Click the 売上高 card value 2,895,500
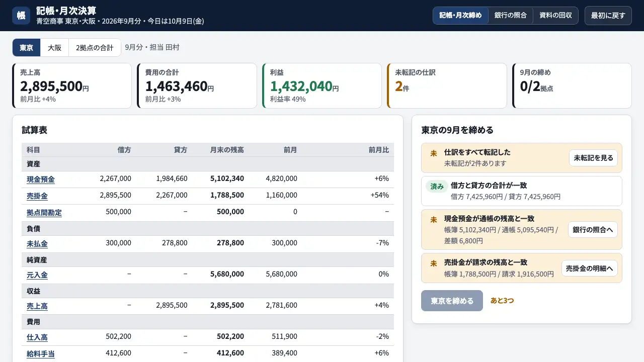Viewport: 644px width, 362px height. [51, 86]
